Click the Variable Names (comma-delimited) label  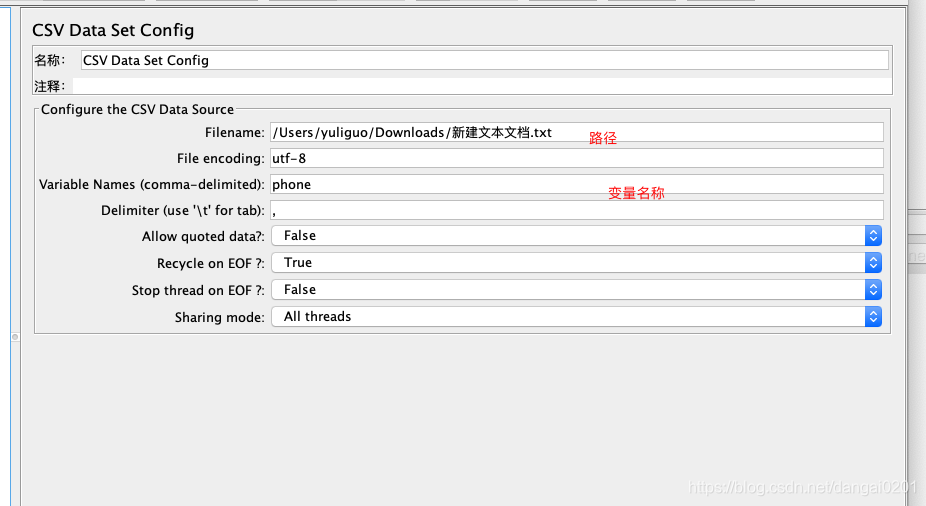152,185
